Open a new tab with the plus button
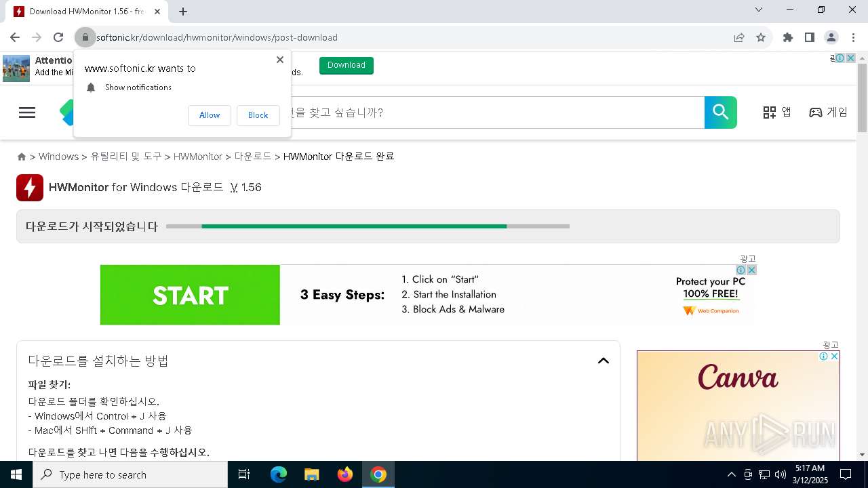The height and width of the screenshot is (488, 868). (183, 11)
